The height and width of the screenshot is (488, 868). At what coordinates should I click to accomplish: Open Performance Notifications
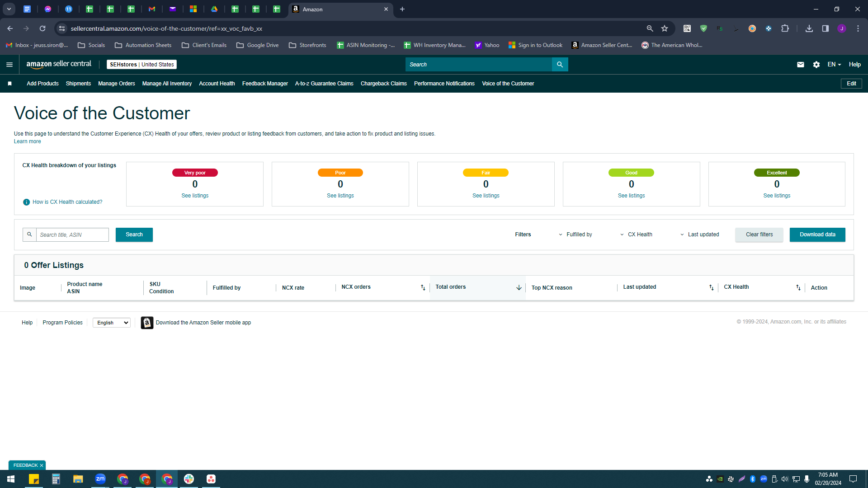[444, 84]
